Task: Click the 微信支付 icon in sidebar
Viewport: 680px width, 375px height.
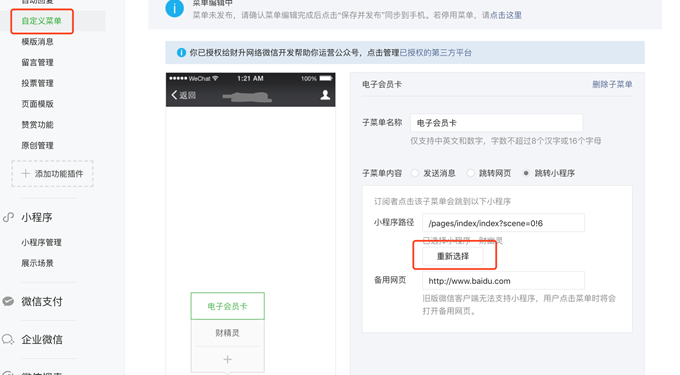Action: point(8,301)
